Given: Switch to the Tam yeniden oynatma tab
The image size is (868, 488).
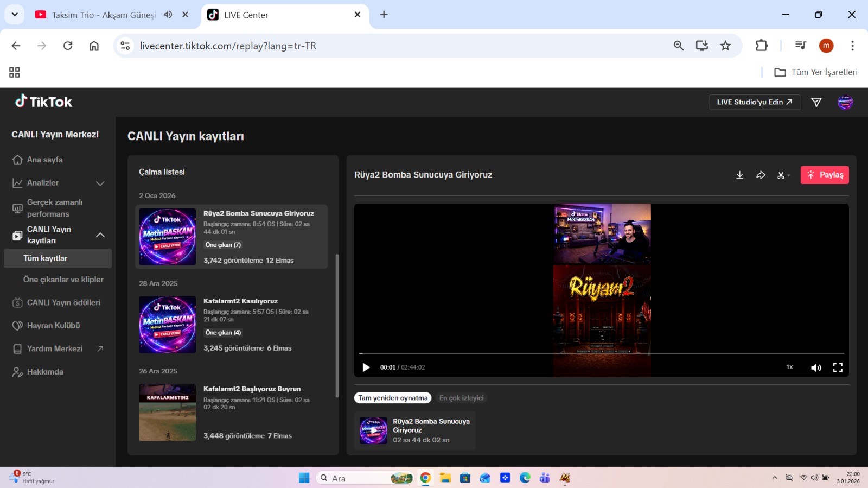Looking at the screenshot, I should (393, 398).
